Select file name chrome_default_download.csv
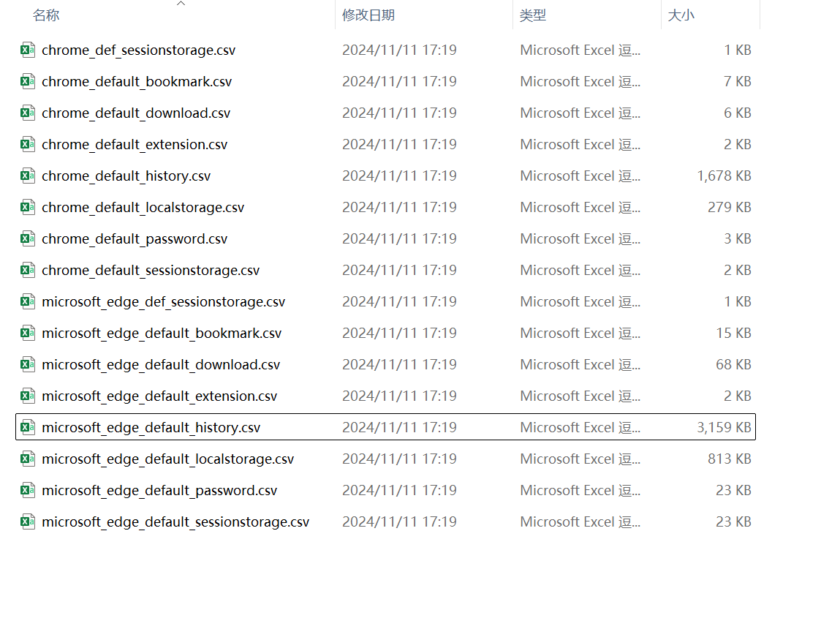This screenshot has width=840, height=629. pos(136,113)
